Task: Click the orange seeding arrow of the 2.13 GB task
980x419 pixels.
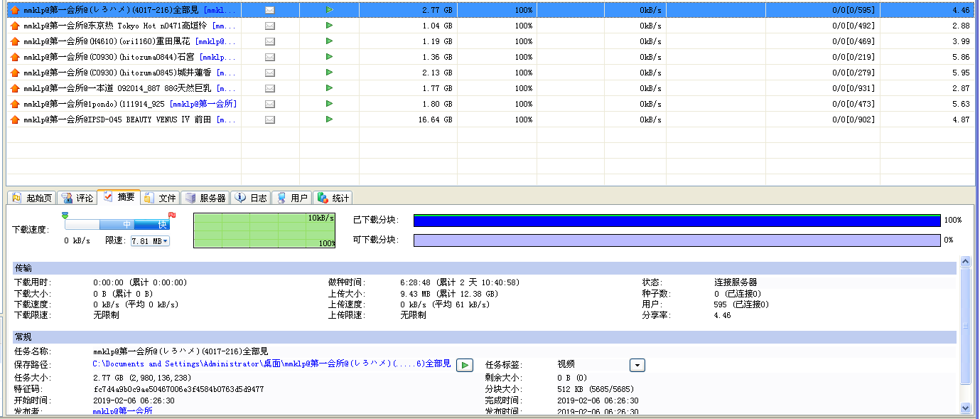Action: point(14,73)
